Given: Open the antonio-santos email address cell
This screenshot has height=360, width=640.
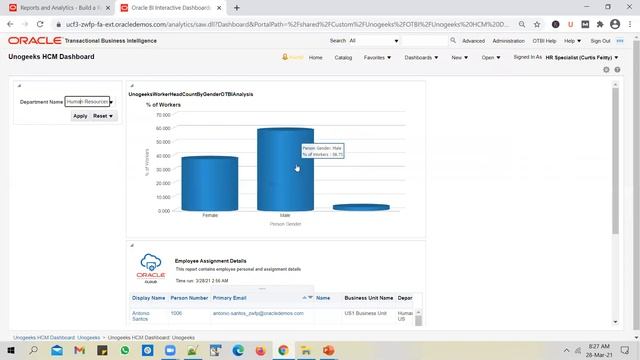Looking at the screenshot, I should (258, 313).
